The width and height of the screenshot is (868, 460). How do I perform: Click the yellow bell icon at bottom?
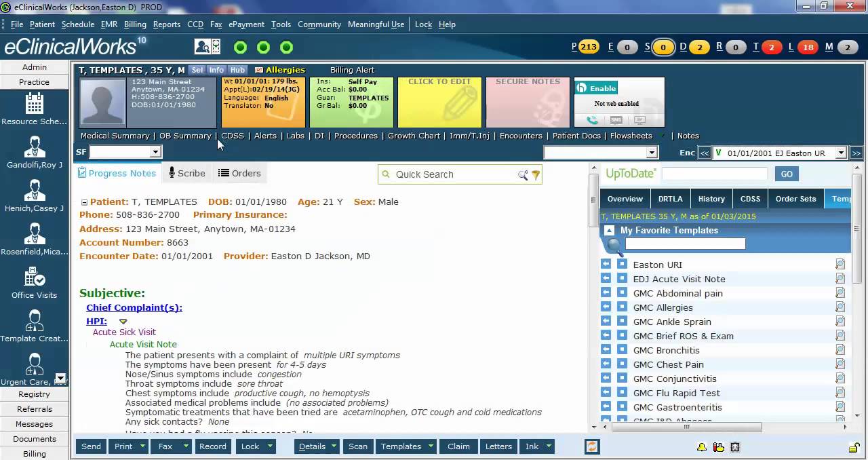702,447
